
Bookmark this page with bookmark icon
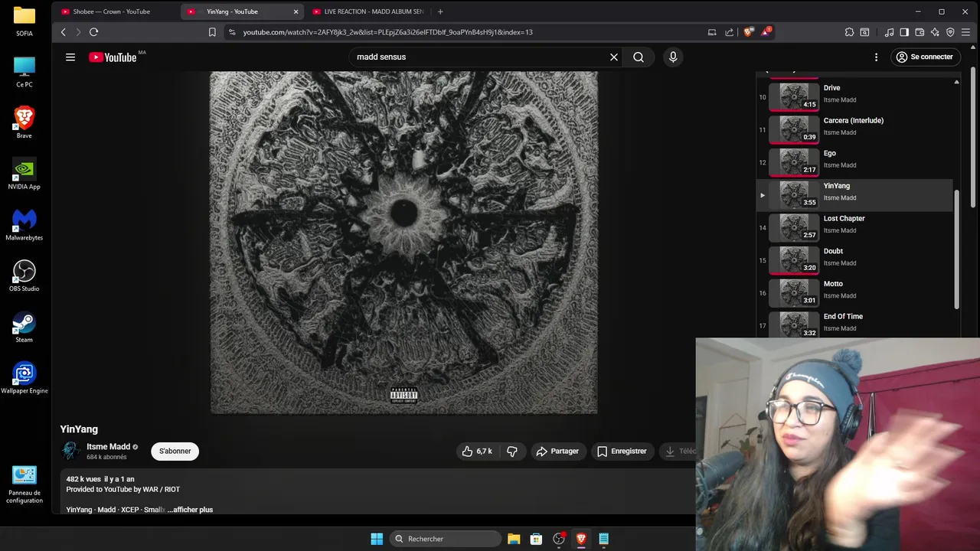click(x=212, y=32)
